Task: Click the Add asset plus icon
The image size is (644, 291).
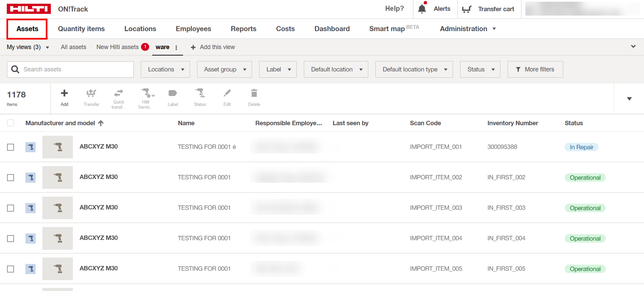Action: (x=64, y=93)
